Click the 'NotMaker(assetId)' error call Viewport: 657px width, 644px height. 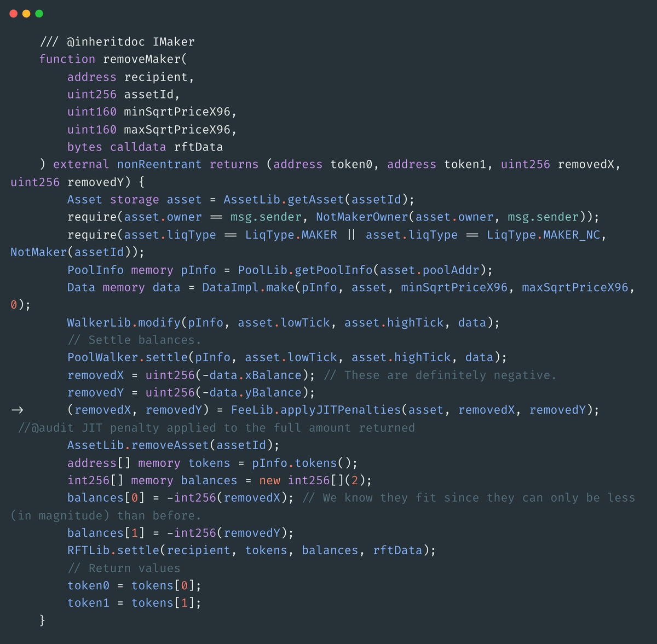click(x=74, y=252)
